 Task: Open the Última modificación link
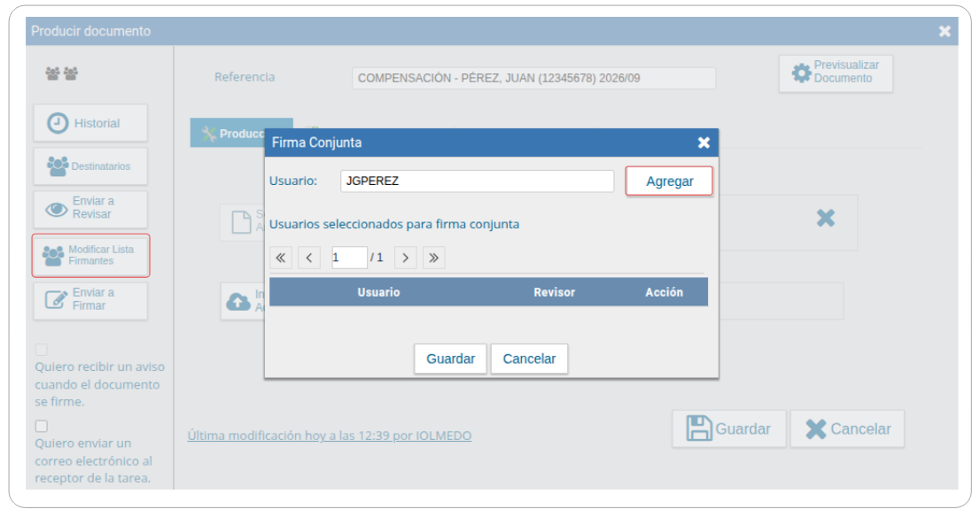point(330,436)
